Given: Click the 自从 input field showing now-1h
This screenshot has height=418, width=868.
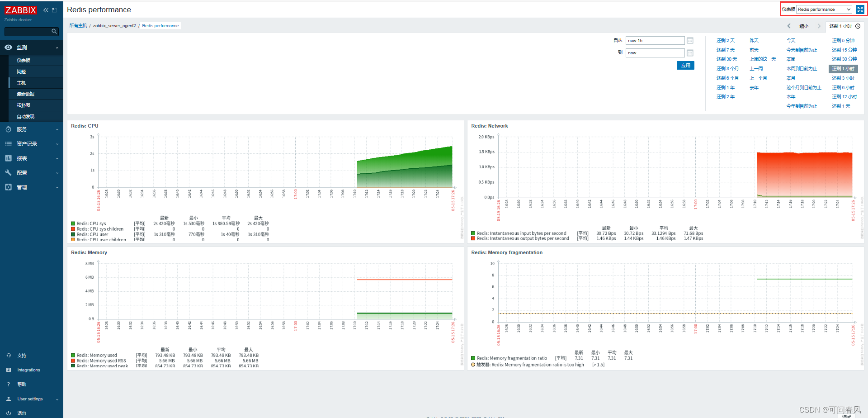Looking at the screenshot, I should tap(655, 41).
